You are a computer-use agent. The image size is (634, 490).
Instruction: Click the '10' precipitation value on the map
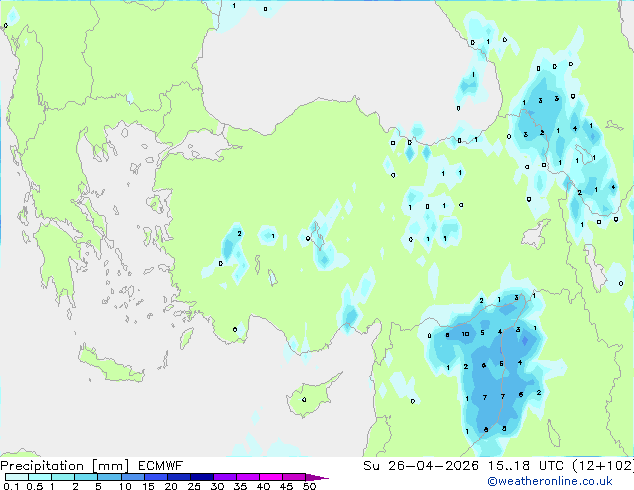(465, 334)
